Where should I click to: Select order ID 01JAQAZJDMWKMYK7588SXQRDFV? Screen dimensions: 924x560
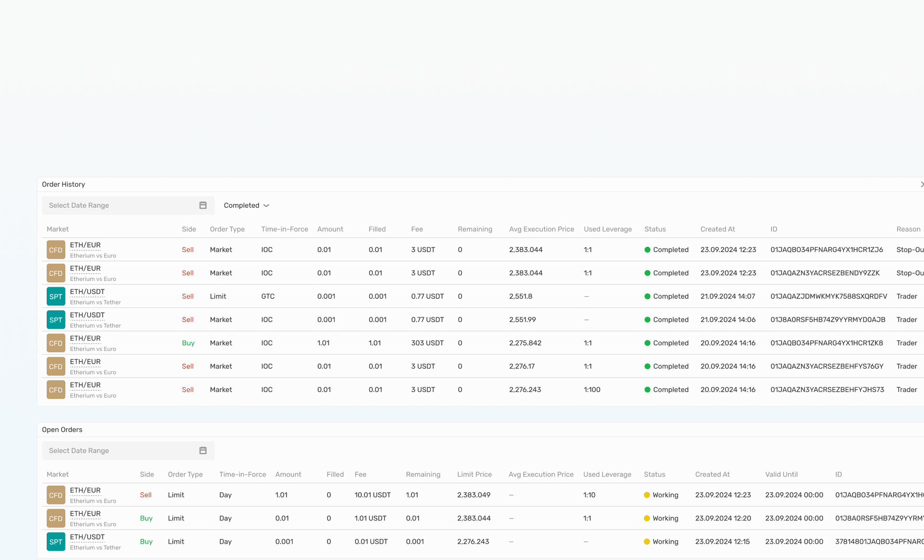click(x=829, y=296)
